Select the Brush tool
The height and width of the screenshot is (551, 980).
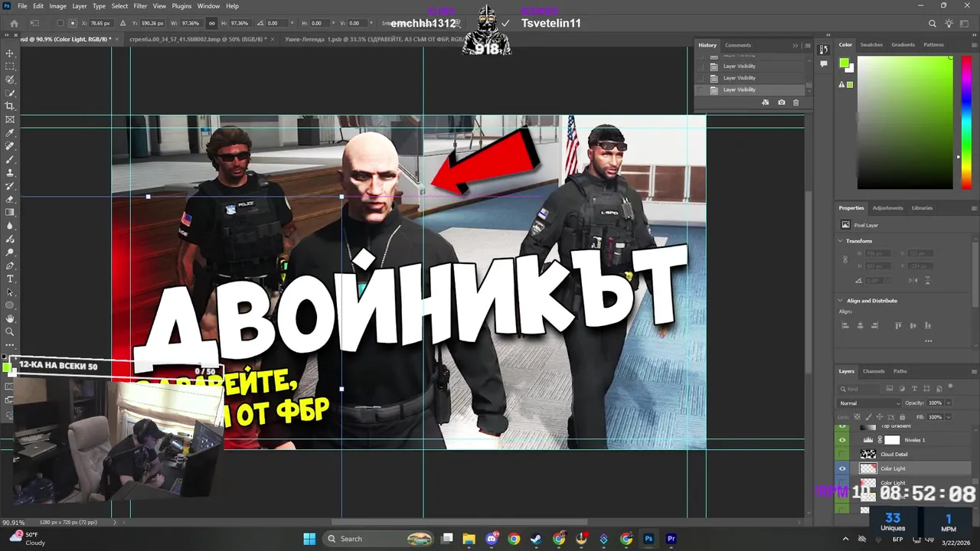pos(10,159)
